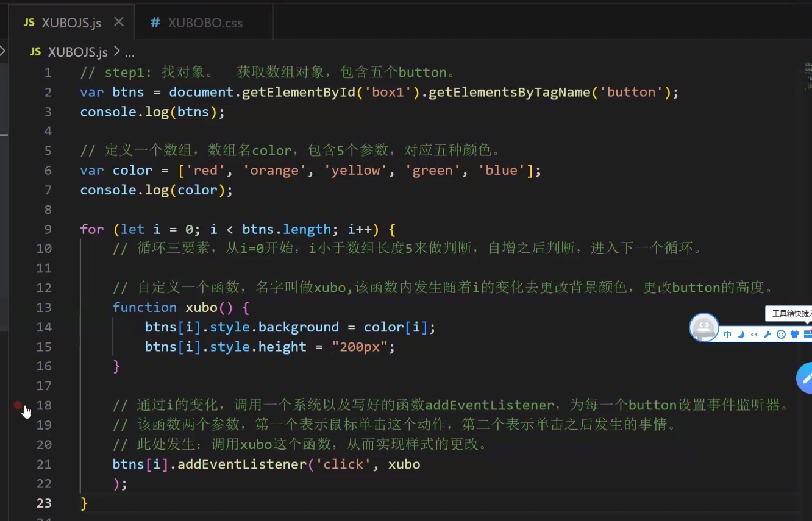The width and height of the screenshot is (812, 521).
Task: Toggle the punctuation mode icon in IME toolbar
Action: [754, 335]
